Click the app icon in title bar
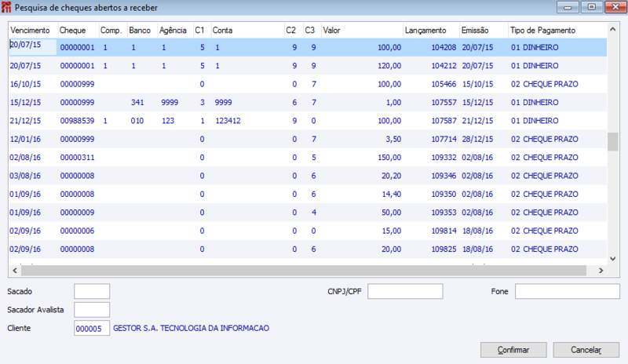Screen dimensions: 628x364 pos(6,7)
